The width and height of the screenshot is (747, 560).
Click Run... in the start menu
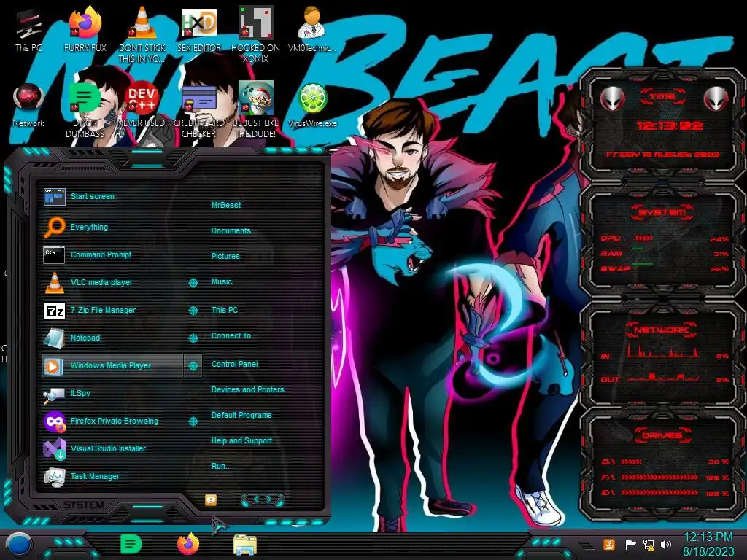coord(222,466)
